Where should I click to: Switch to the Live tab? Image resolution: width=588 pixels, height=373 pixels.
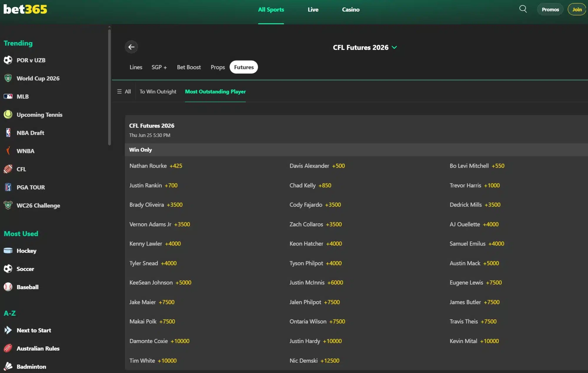pyautogui.click(x=313, y=10)
